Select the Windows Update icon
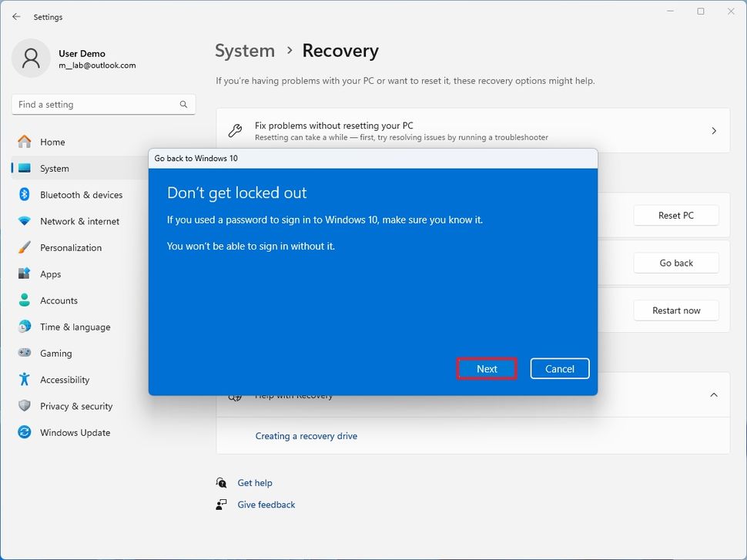Screen dimensions: 747x560 [x=25, y=432]
